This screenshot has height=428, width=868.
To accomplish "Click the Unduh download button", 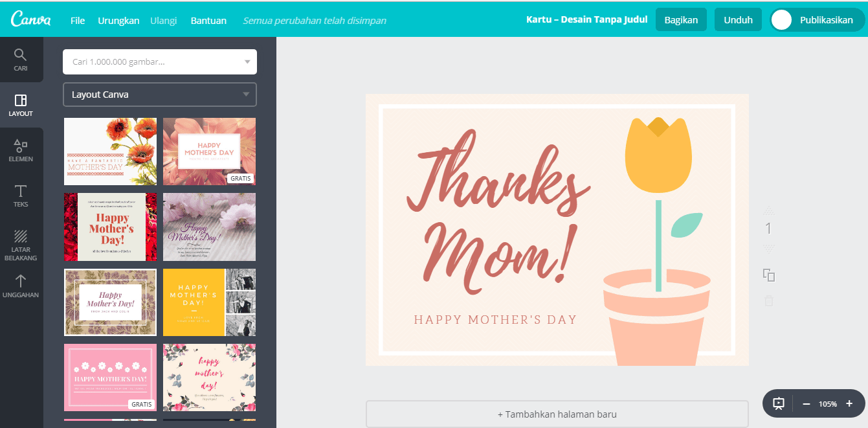I will [738, 19].
